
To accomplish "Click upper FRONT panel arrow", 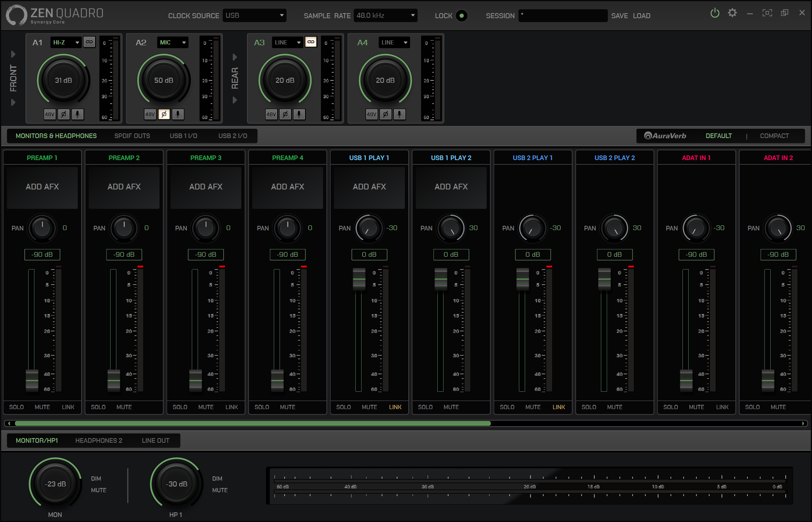I will click(13, 54).
